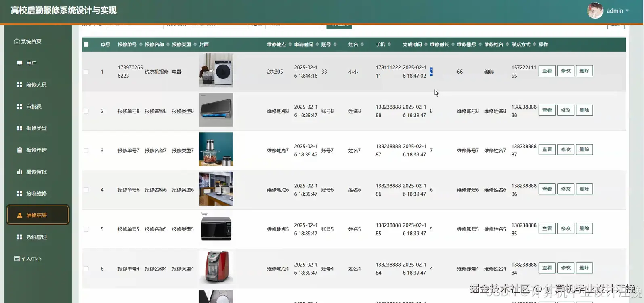
Task: Click the grid icon beside 维修人员
Action: [19, 85]
